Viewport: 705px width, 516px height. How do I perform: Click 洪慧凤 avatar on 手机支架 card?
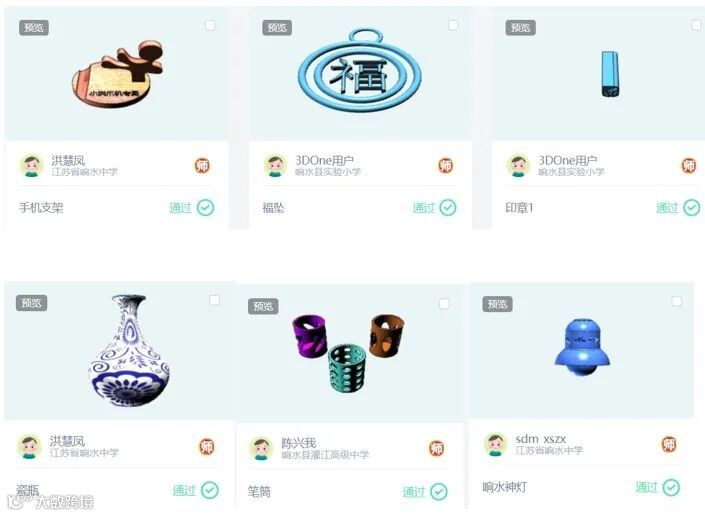[x=31, y=165]
